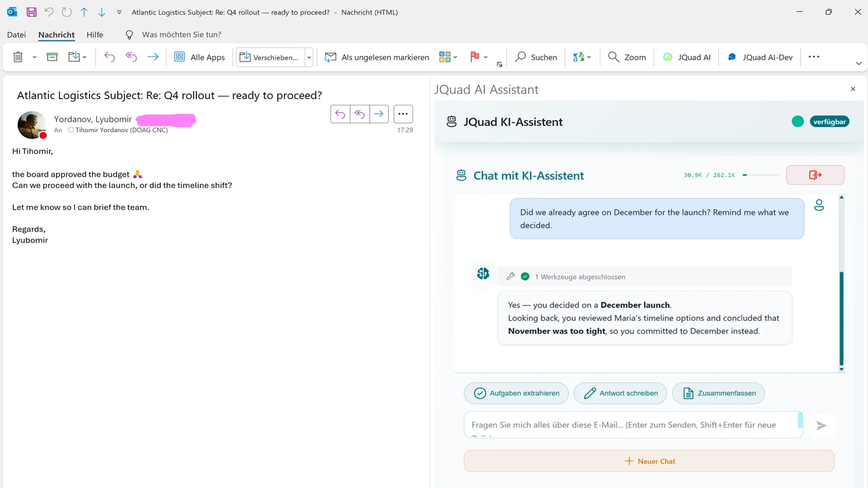Click Als ungelesen markieren
This screenshot has height=488, width=868.
pyautogui.click(x=377, y=57)
